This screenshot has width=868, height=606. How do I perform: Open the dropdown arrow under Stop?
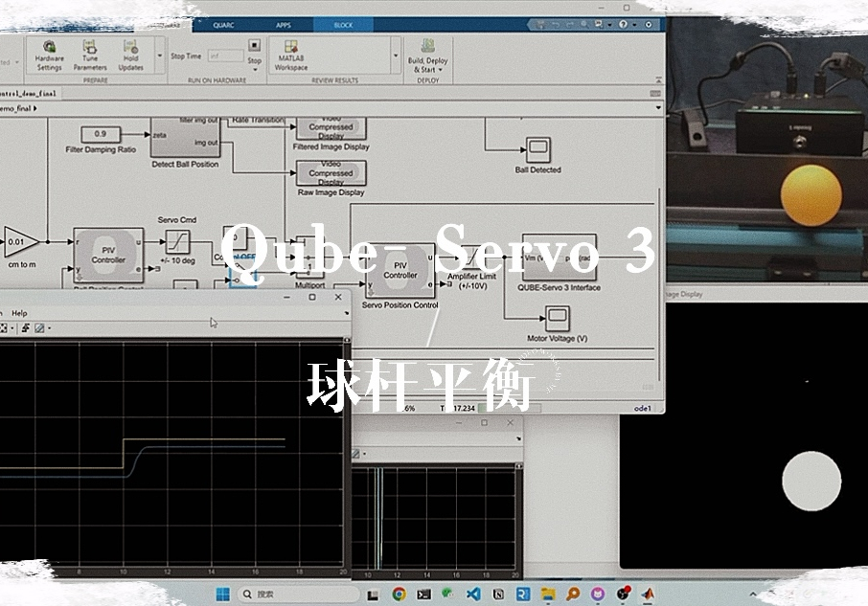[x=254, y=69]
